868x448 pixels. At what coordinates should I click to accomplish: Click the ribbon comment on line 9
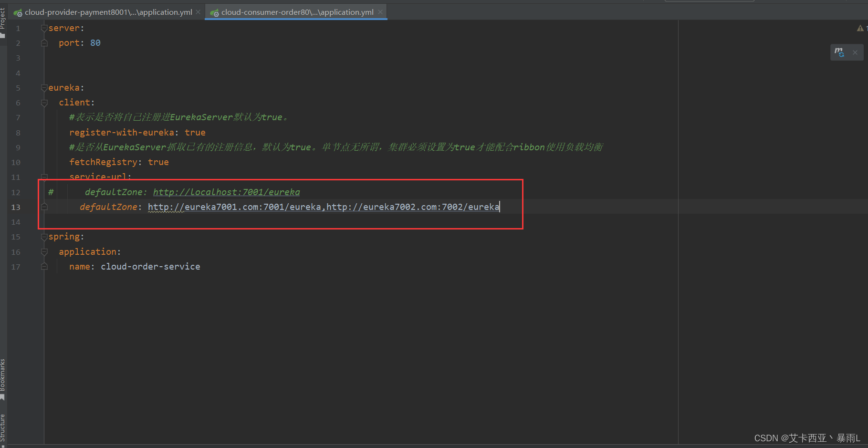[x=336, y=147]
